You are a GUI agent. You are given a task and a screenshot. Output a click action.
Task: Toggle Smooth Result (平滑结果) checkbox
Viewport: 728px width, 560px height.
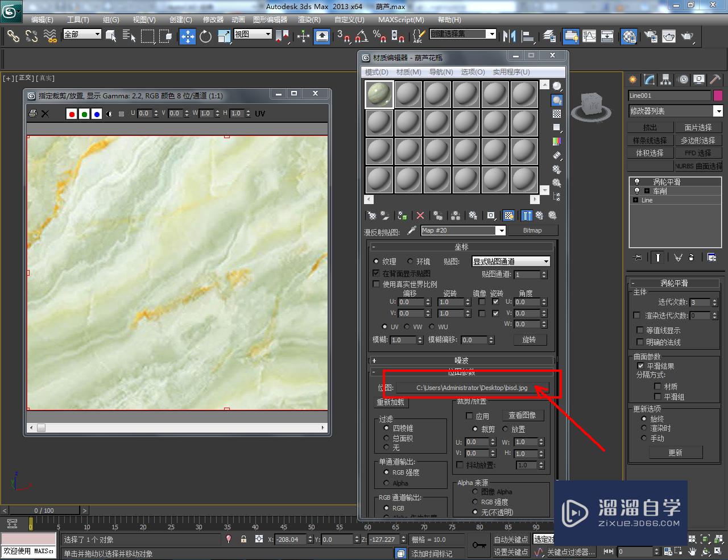coord(640,366)
